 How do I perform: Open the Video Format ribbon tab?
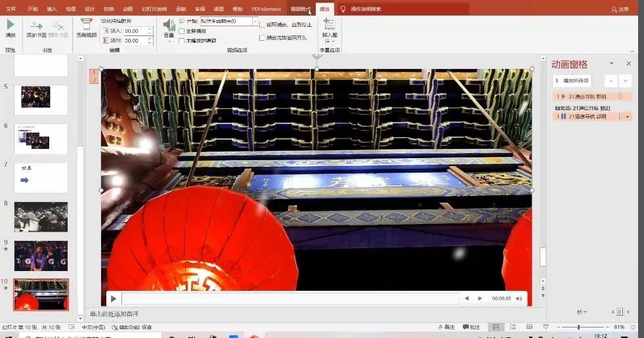(x=300, y=9)
